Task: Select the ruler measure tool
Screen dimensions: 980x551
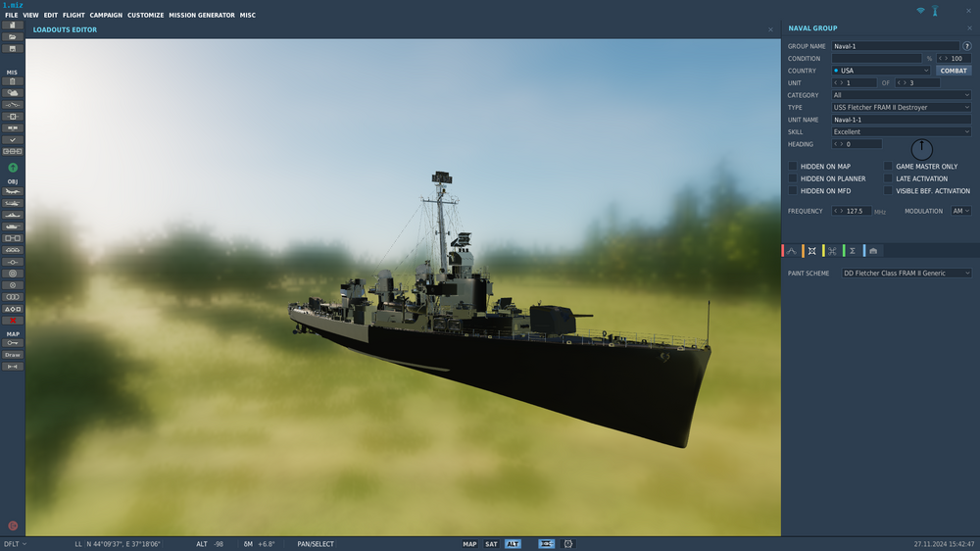Action: (13, 367)
